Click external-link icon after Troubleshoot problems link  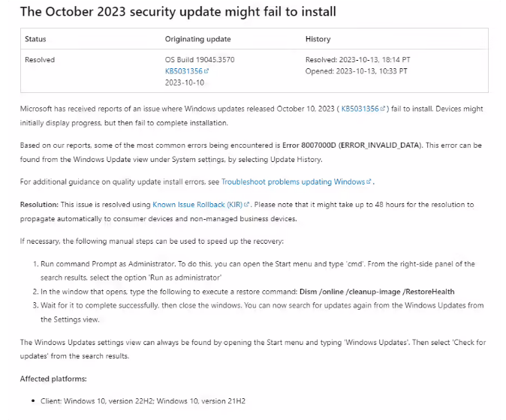tap(369, 181)
